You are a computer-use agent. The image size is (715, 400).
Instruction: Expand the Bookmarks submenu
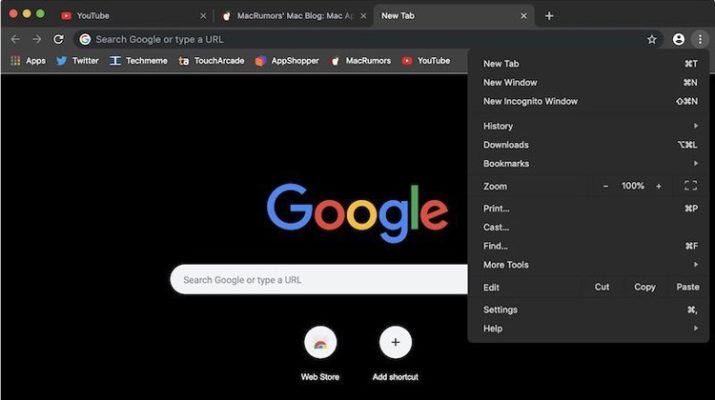coord(591,163)
